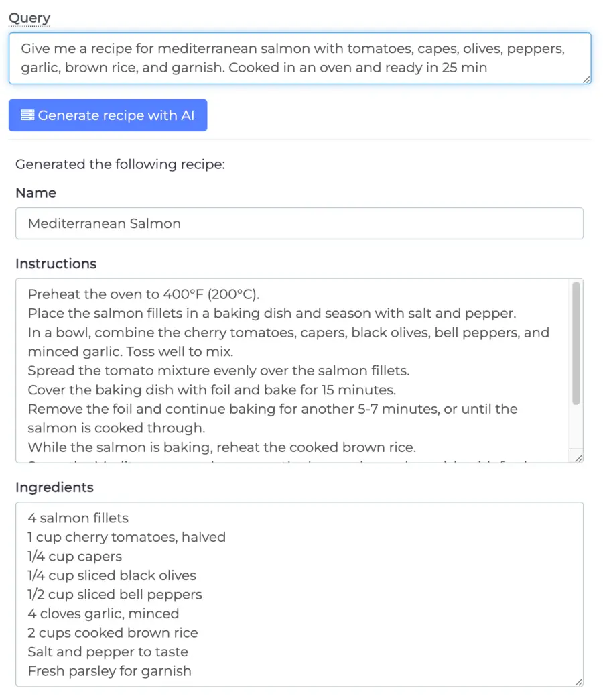Click the Name section label

(36, 193)
